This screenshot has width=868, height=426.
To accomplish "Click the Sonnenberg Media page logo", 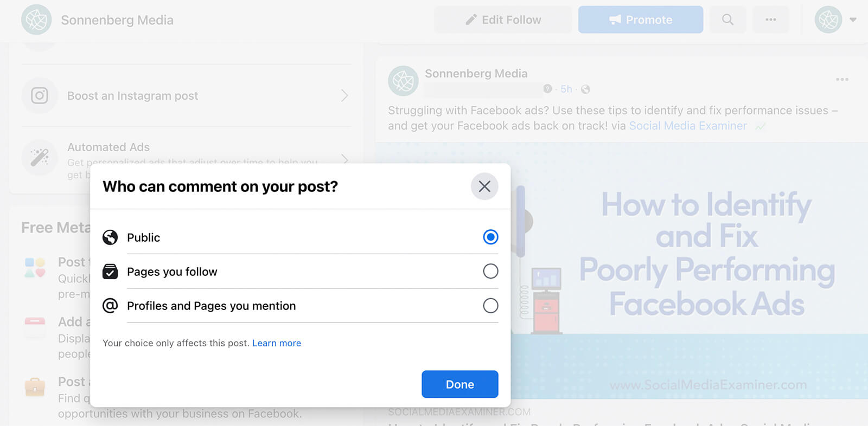I will coord(36,20).
